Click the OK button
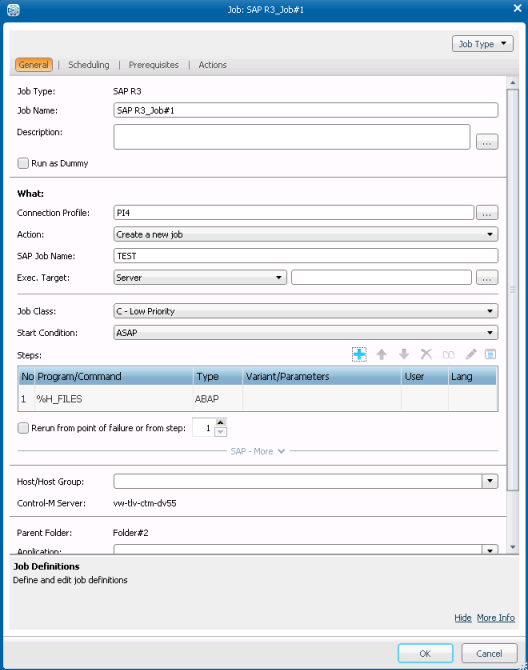Screen dimensions: 528x670 [425, 653]
